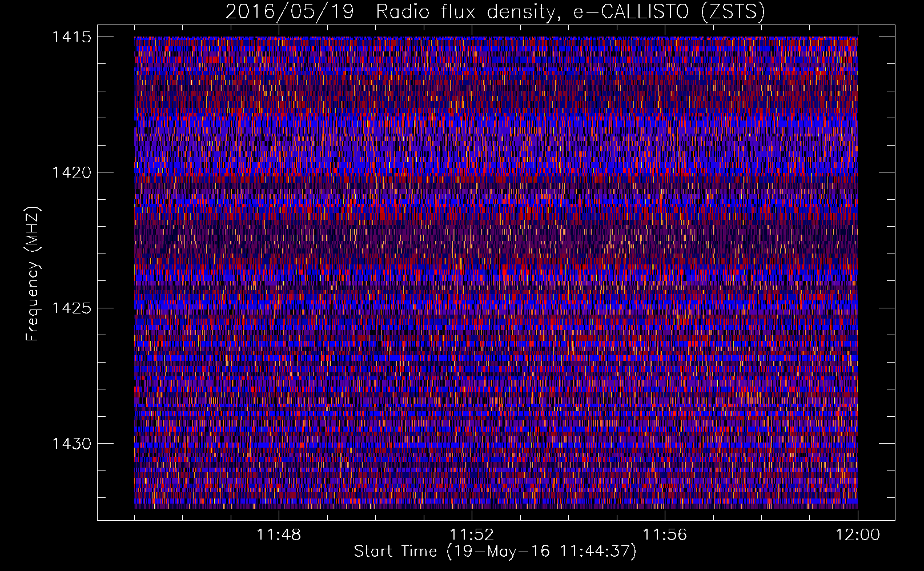Click the 1430 frequency tick label

coord(72,444)
